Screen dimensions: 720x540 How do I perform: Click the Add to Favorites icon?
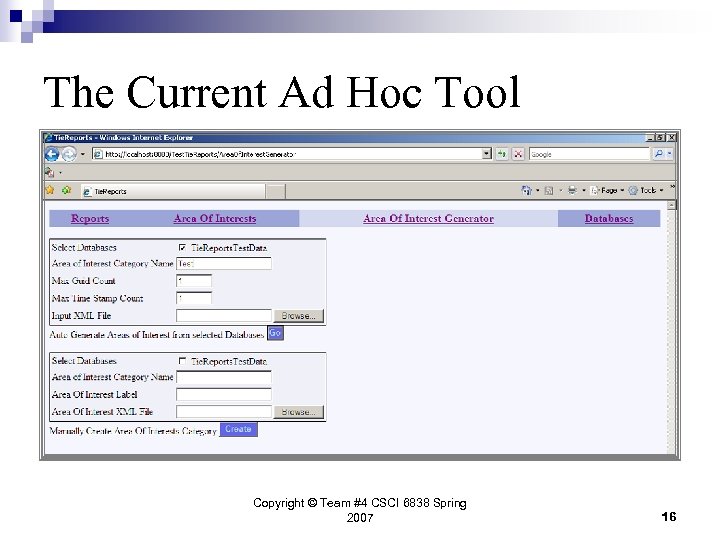[x=67, y=190]
